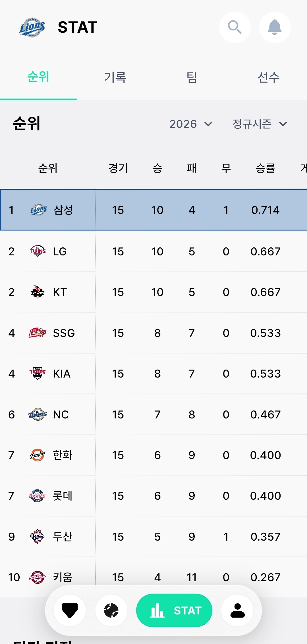
Task: Tap the NC Dinos team logo
Action: pyautogui.click(x=38, y=414)
